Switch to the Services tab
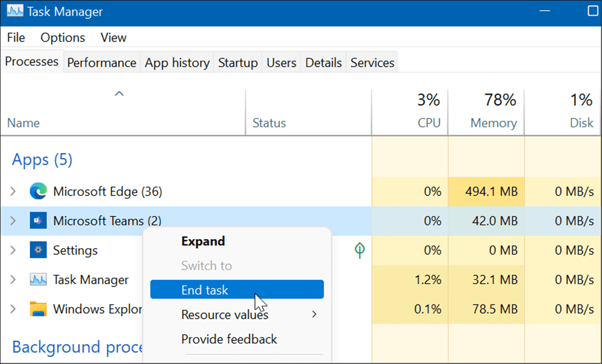 click(372, 62)
